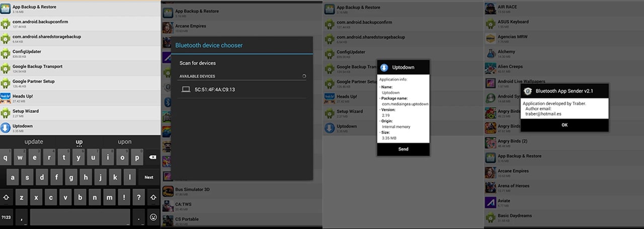Select com.android.sharedstoragebackup in the keyboard screenshot
The image size is (644, 229).
click(x=80, y=38)
